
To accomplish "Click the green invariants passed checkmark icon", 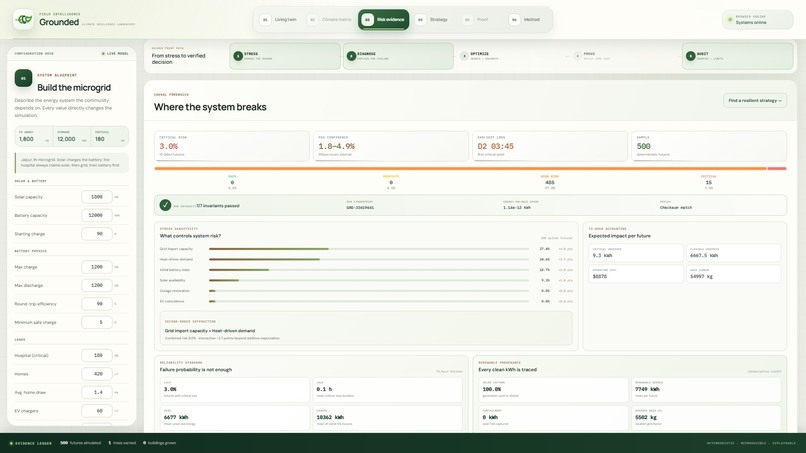I will point(165,205).
